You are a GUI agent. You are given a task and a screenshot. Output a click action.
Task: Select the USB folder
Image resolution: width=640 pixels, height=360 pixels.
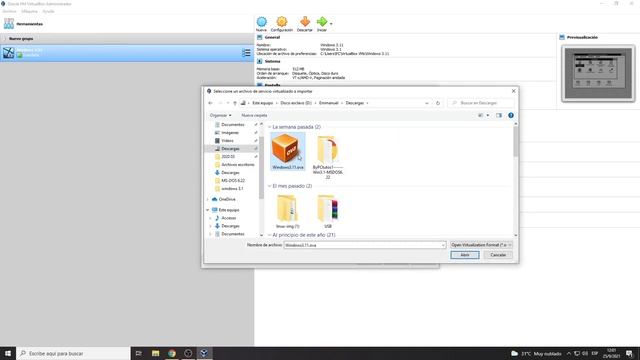328,211
